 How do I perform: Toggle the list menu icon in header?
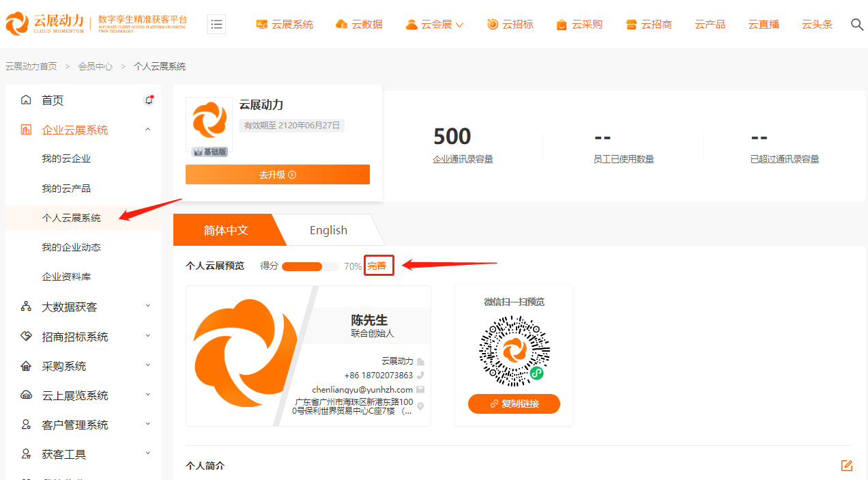[216, 24]
